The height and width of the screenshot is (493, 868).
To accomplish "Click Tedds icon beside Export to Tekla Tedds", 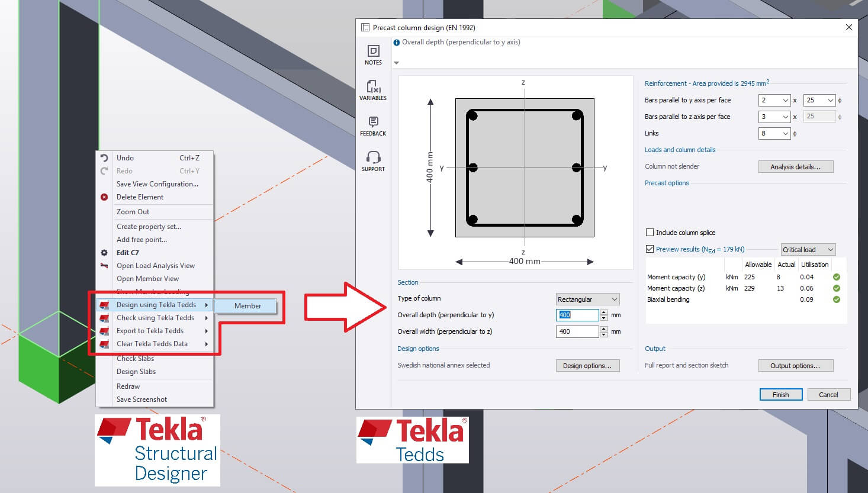I will tap(104, 331).
